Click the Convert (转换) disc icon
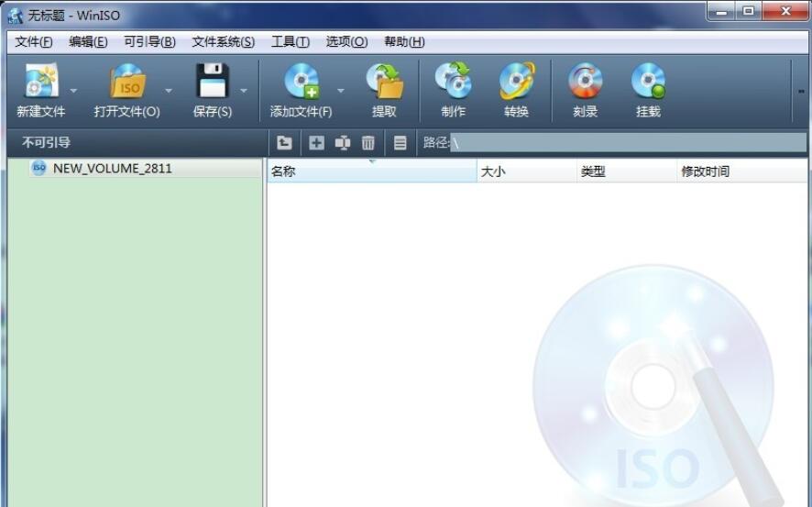Screen dimensions: 812x507 coord(517,81)
